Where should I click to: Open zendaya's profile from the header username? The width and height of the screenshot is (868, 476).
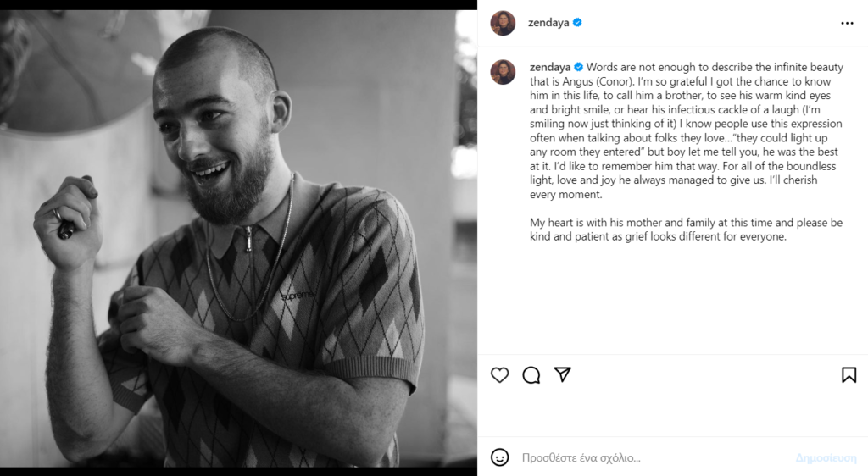point(548,23)
